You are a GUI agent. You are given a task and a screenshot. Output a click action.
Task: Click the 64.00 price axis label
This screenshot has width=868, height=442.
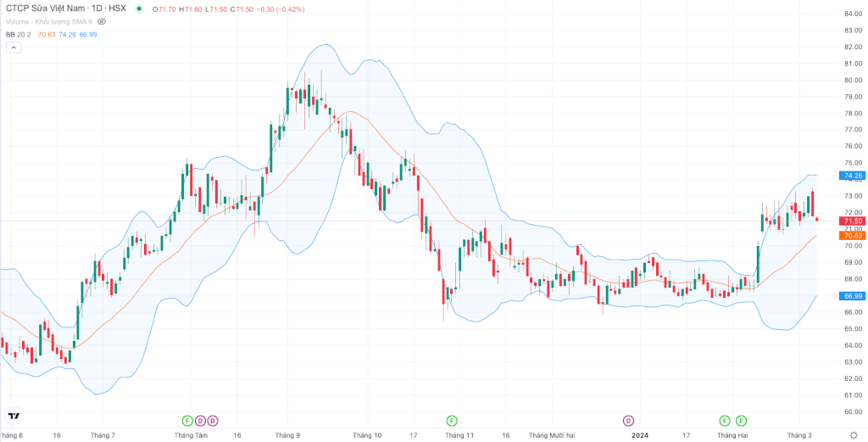853,345
